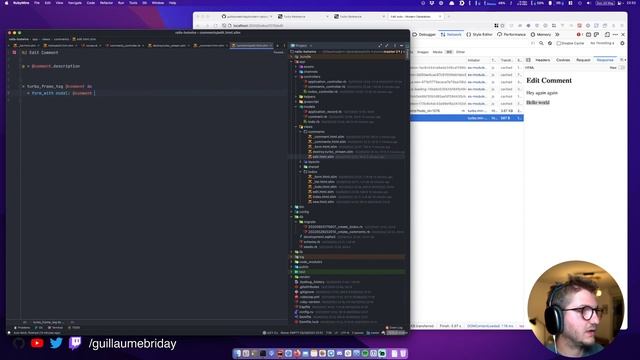
Task: Filter network requests by Media
Action: 437,52
